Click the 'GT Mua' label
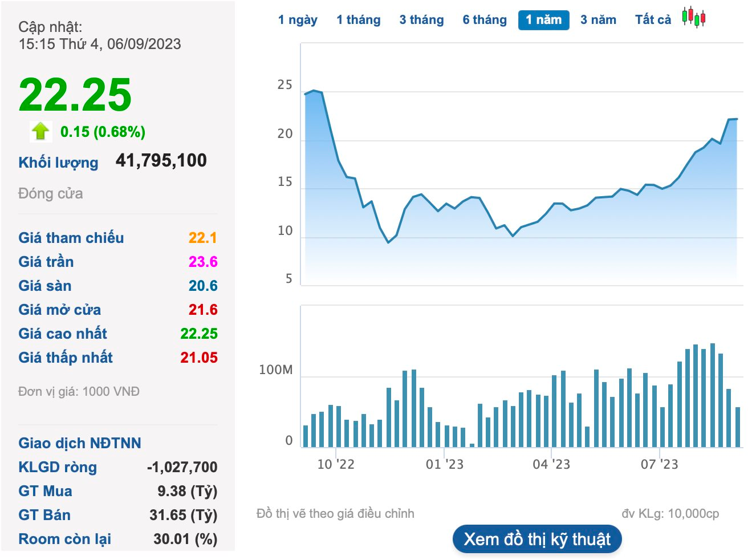This screenshot has height=560, width=756. (46, 491)
